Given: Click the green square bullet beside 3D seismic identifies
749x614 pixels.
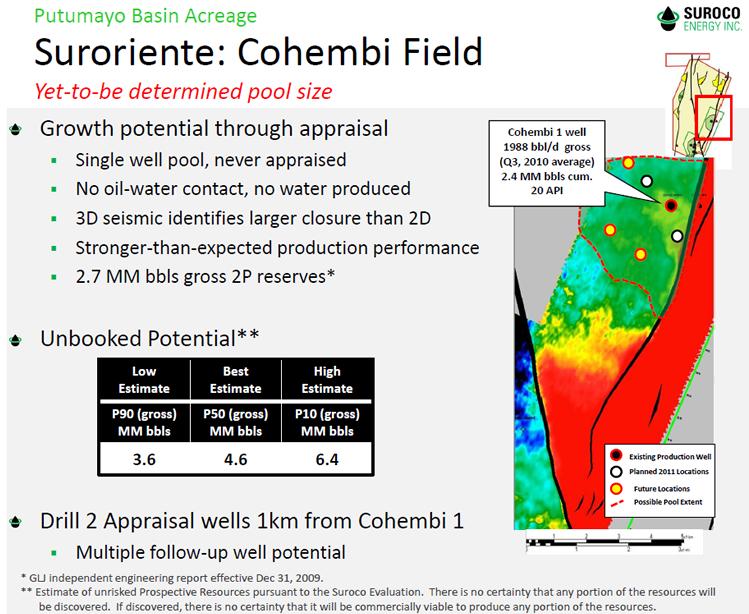Looking at the screenshot, I should (x=54, y=219).
